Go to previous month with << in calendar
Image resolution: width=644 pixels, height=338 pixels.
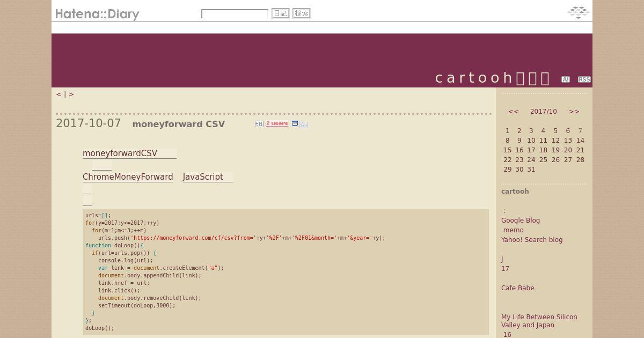514,112
